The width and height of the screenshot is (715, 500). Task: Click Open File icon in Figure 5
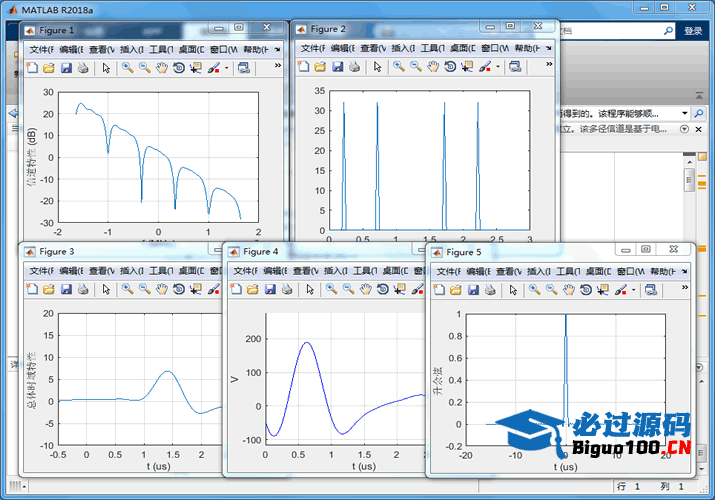point(456,290)
